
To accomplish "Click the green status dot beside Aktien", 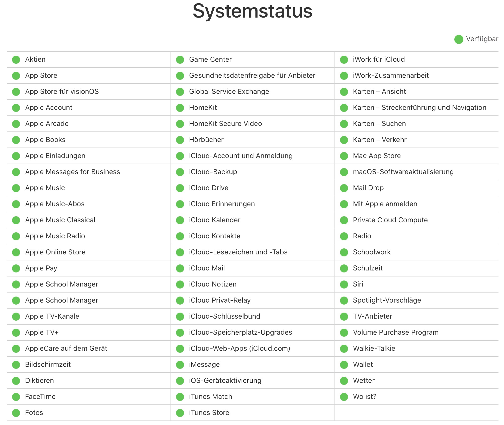I will click(16, 60).
